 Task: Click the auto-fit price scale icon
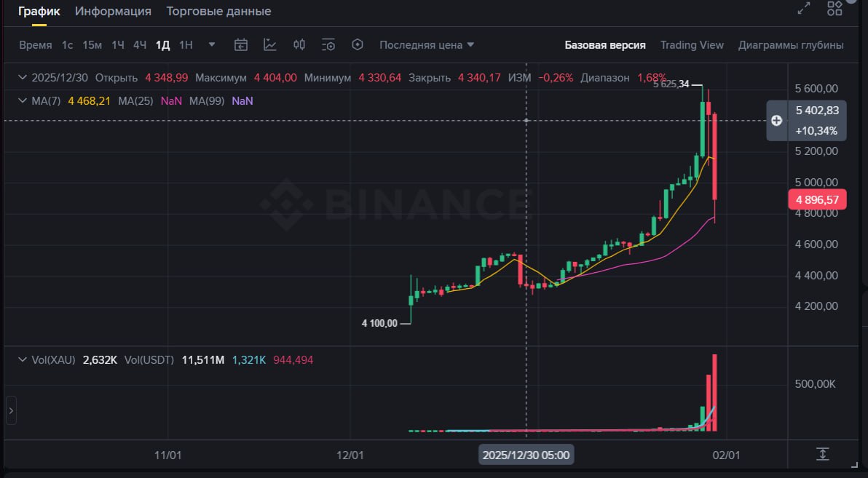coord(822,454)
